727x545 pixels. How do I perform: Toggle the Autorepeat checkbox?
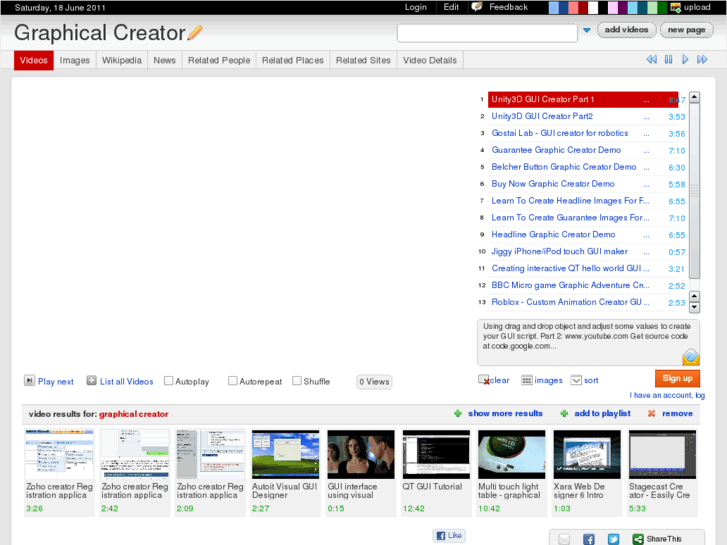[x=233, y=381]
